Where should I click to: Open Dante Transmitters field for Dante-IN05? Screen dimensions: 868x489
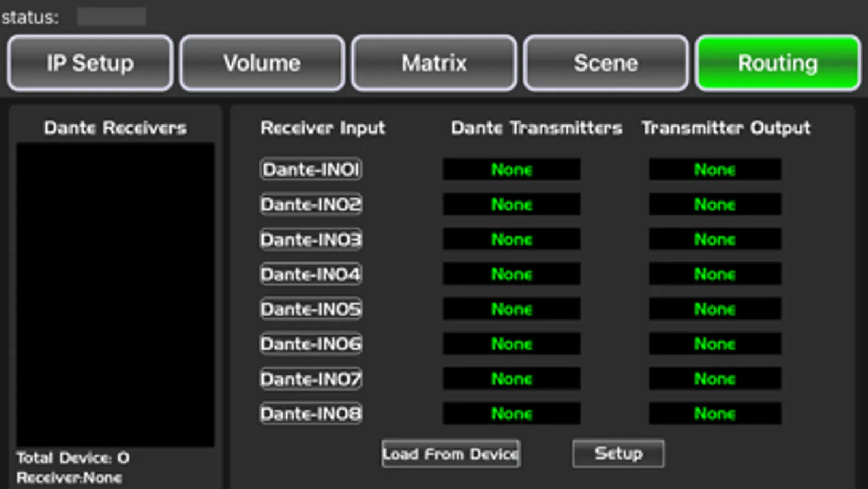(512, 309)
